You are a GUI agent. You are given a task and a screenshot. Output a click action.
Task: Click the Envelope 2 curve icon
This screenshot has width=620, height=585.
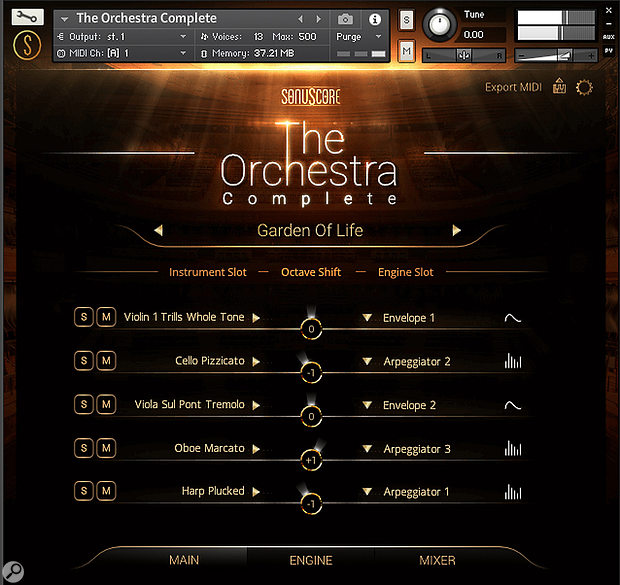point(513,405)
